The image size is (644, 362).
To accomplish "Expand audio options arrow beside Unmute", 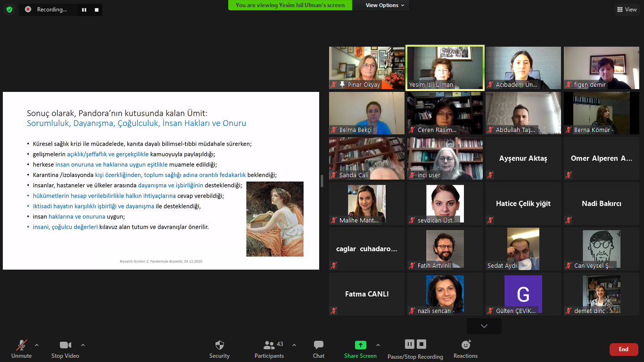I will pos(37,345).
